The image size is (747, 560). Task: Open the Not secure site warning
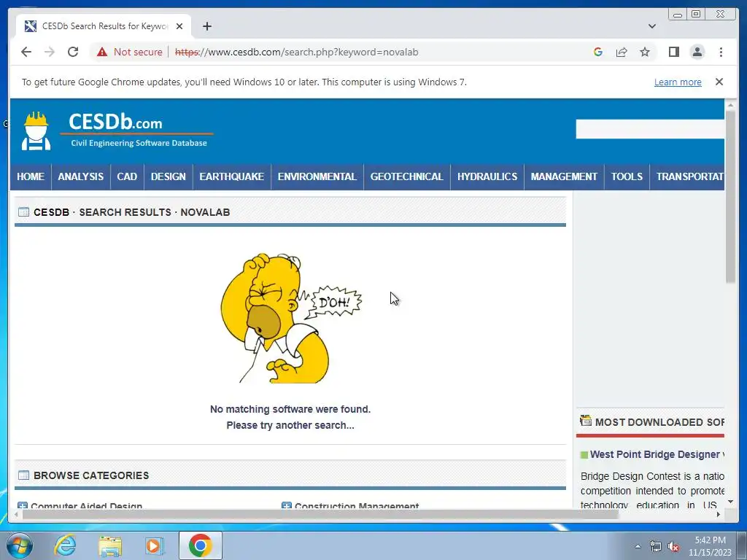[x=130, y=52]
